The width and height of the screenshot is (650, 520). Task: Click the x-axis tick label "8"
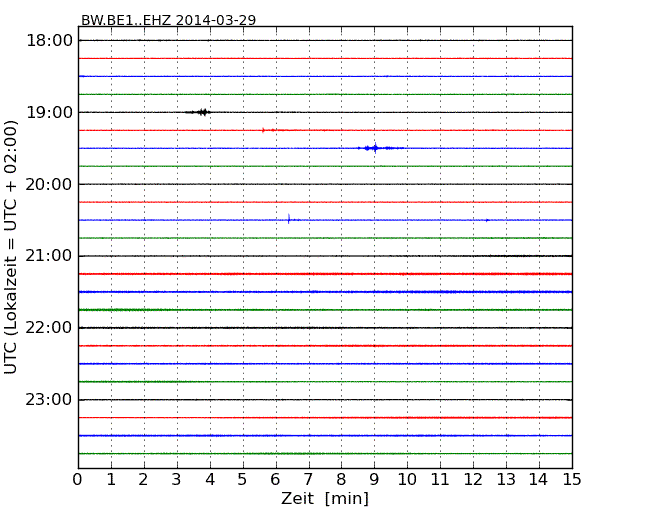(x=341, y=479)
